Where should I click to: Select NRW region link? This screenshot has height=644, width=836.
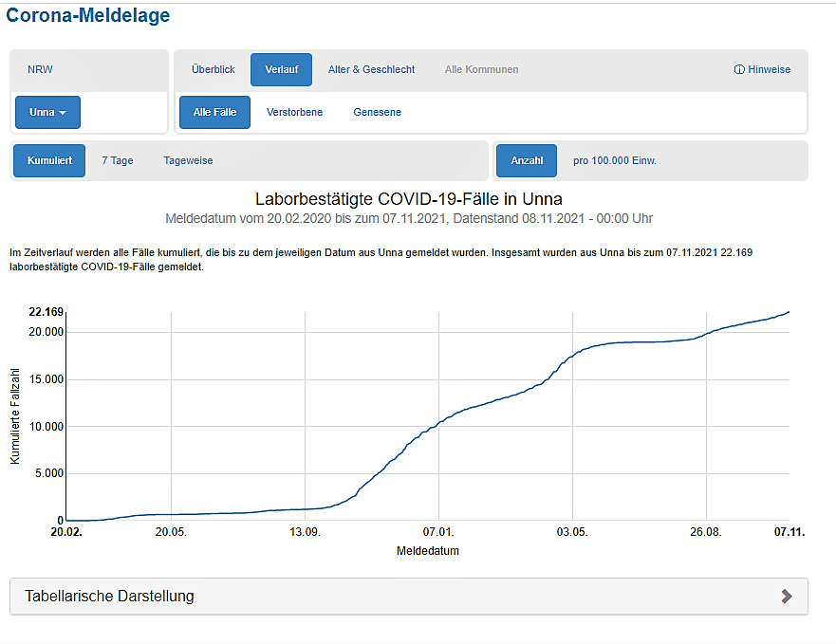[40, 69]
